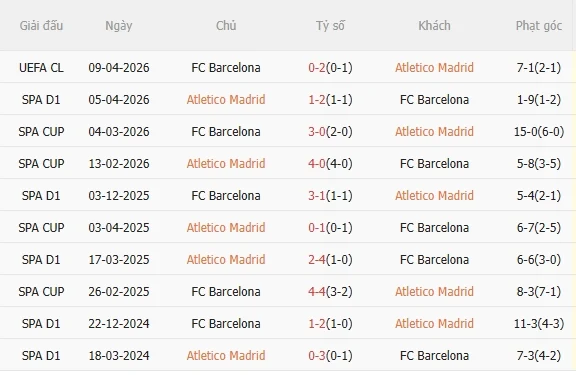Open the 1-2(1-1) score on 05-04-2026
Image resolution: width=576 pixels, height=375 pixels.
[330, 100]
